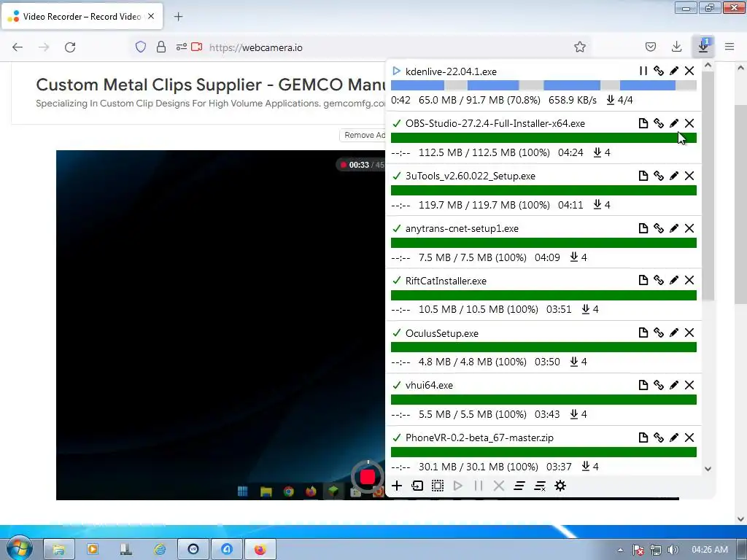
Task: Remove OculusSetup.exe from list
Action: (689, 332)
